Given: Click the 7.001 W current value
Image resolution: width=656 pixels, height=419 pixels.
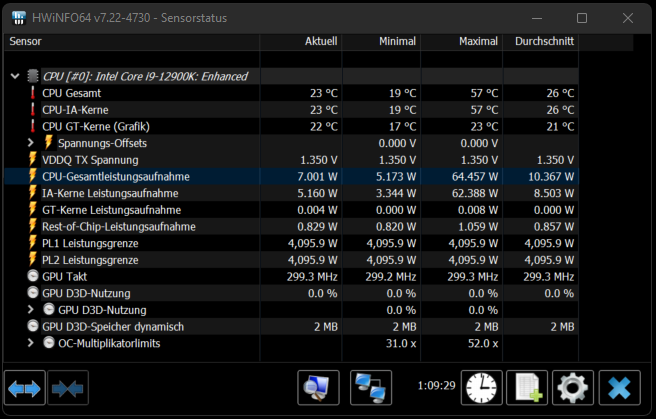Looking at the screenshot, I should click(x=317, y=176).
